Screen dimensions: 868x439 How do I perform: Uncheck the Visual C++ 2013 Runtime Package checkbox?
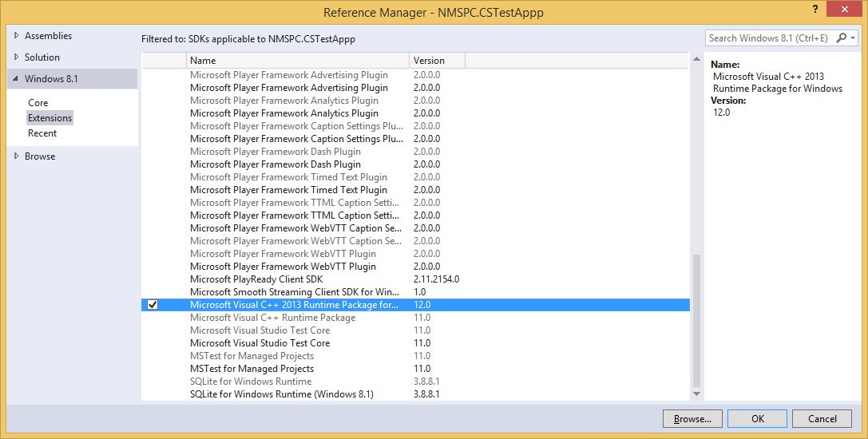pyautogui.click(x=153, y=305)
